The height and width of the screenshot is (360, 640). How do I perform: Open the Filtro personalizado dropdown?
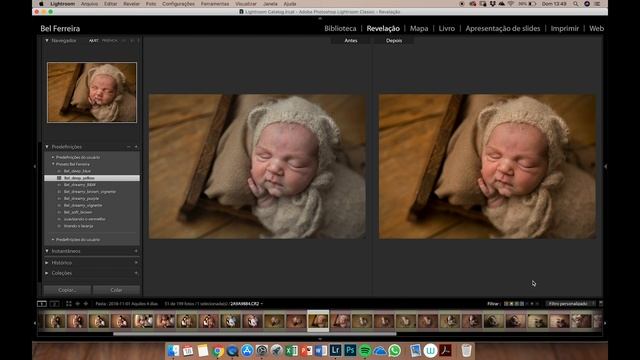(570, 304)
